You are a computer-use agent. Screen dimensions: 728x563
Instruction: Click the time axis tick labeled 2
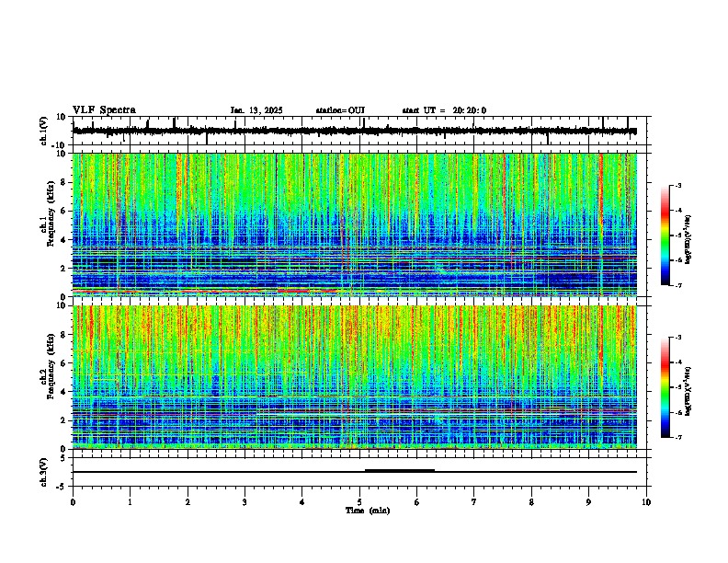tap(188, 502)
